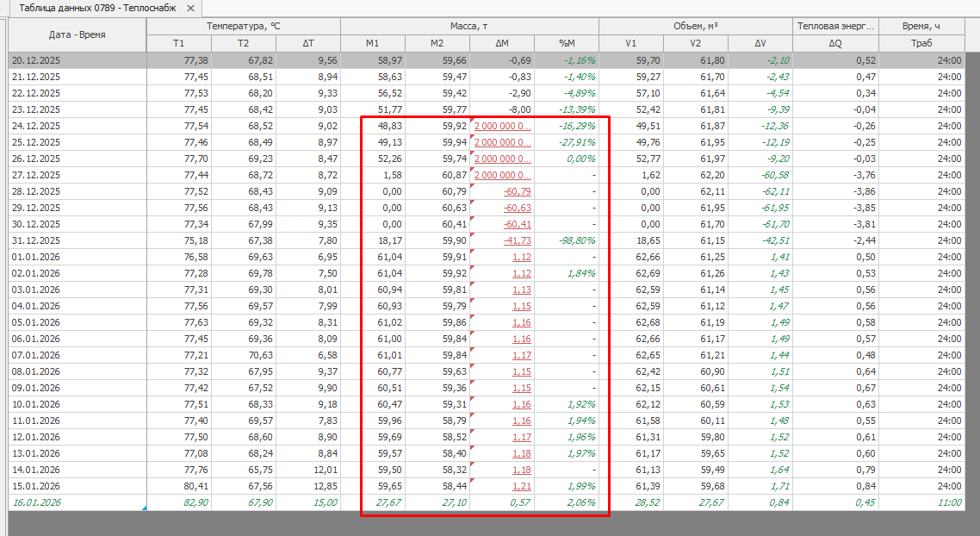Click the Дата - Время column header
This screenshot has height=536, width=980.
(78, 35)
